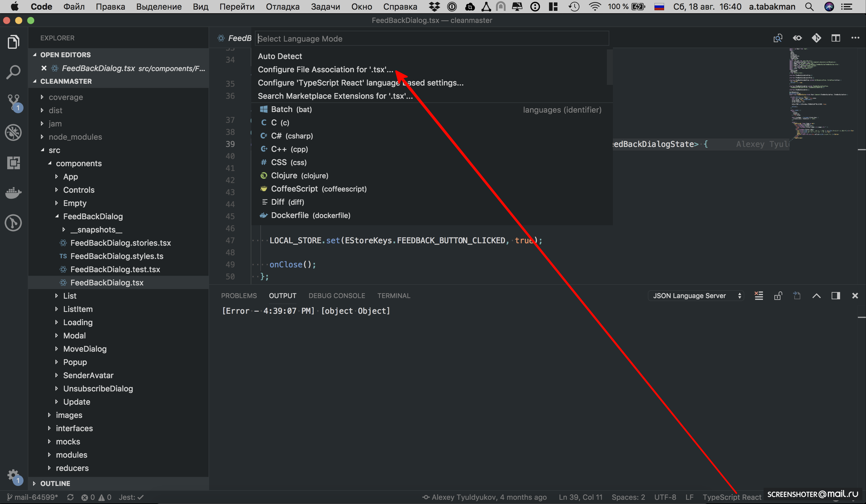
Task: Click TypeScript React language mode in status bar
Action: coord(732,497)
